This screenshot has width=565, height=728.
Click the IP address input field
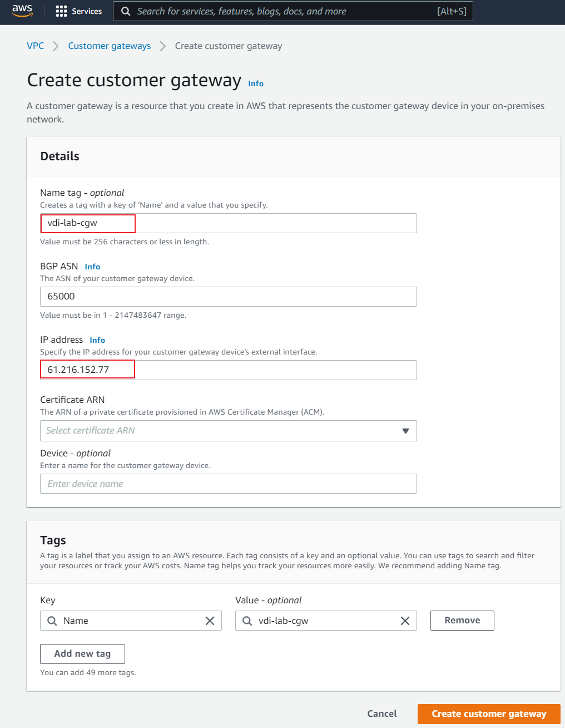[x=228, y=370]
